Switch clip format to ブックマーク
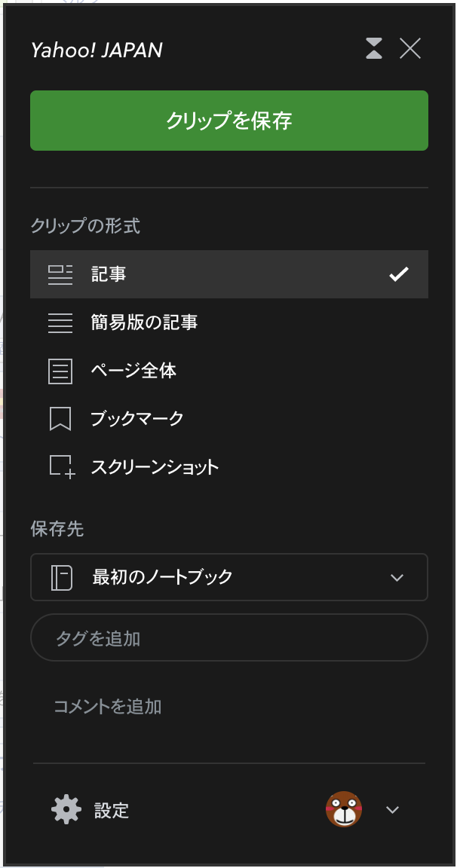 136,419
